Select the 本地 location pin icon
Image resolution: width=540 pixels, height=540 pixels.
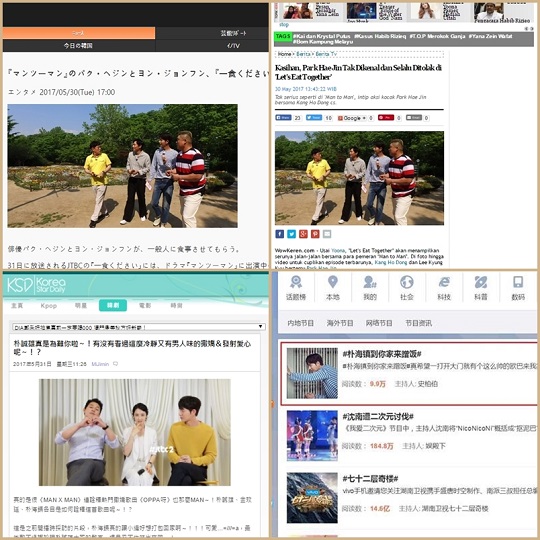(332, 282)
